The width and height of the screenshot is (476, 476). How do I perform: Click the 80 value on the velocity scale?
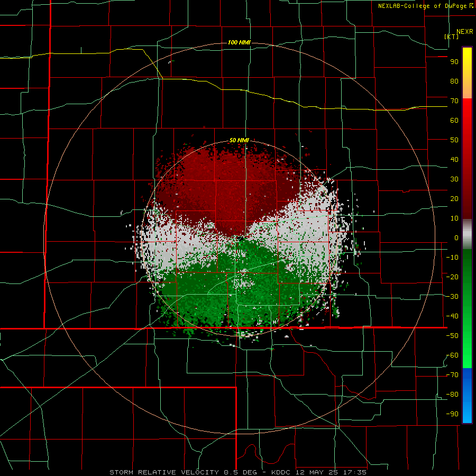click(x=454, y=81)
